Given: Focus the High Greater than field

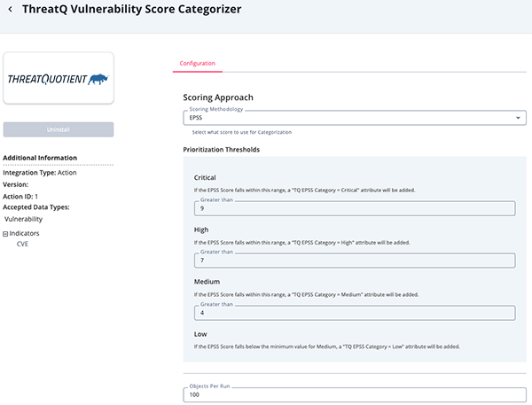Looking at the screenshot, I should pos(355,261).
